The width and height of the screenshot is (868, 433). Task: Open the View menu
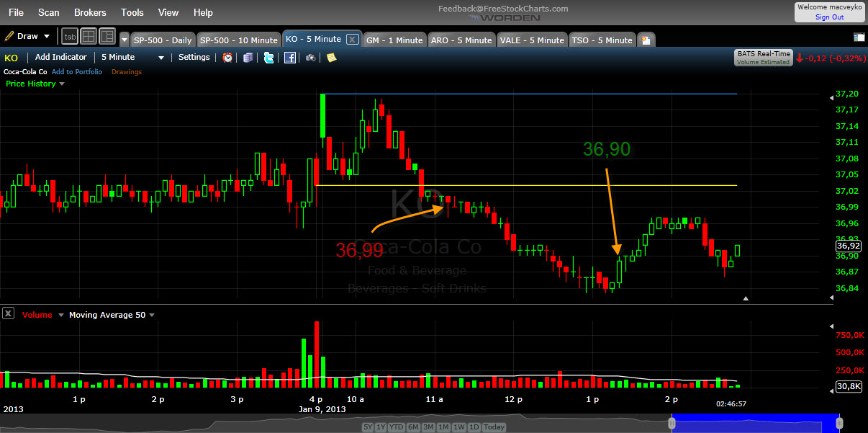tap(168, 12)
